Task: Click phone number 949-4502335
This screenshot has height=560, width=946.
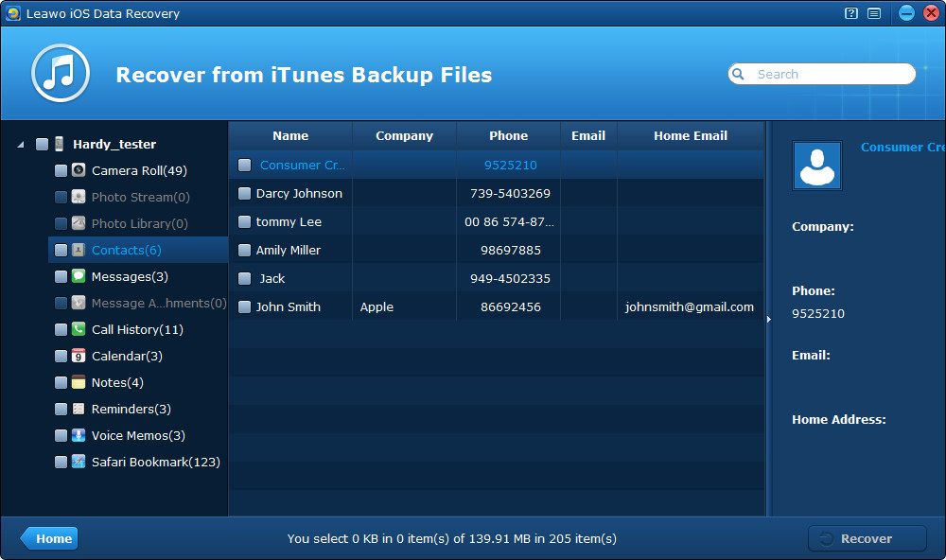Action: [511, 278]
